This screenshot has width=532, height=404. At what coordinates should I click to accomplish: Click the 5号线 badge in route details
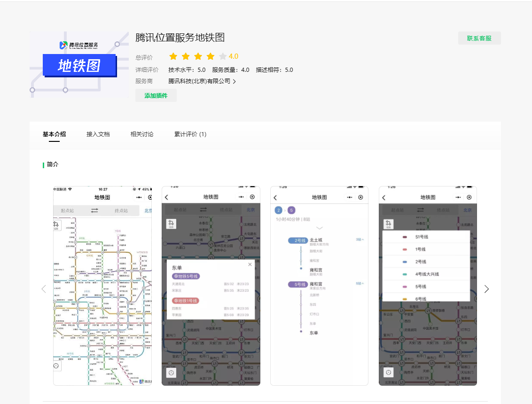tap(298, 285)
